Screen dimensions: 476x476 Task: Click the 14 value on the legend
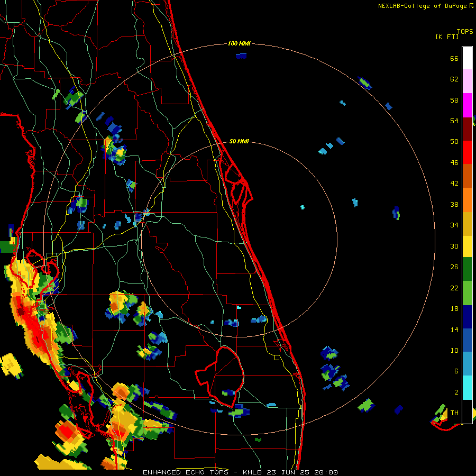pyautogui.click(x=454, y=329)
